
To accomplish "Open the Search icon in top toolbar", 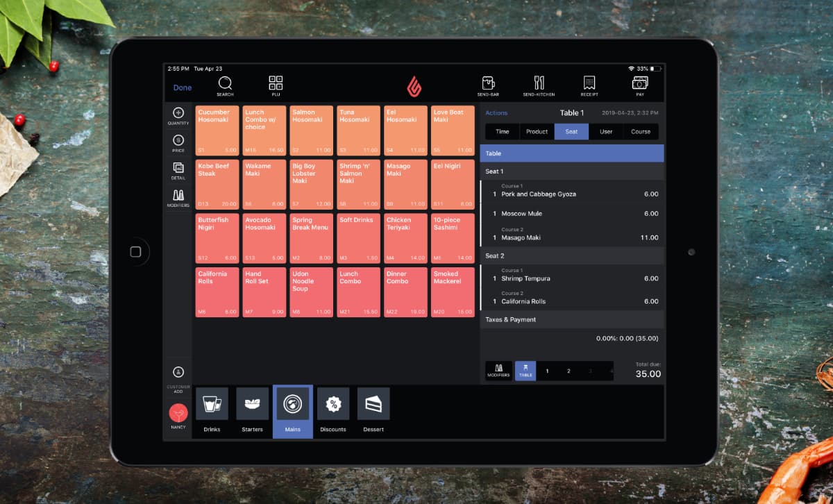I will pos(225,87).
